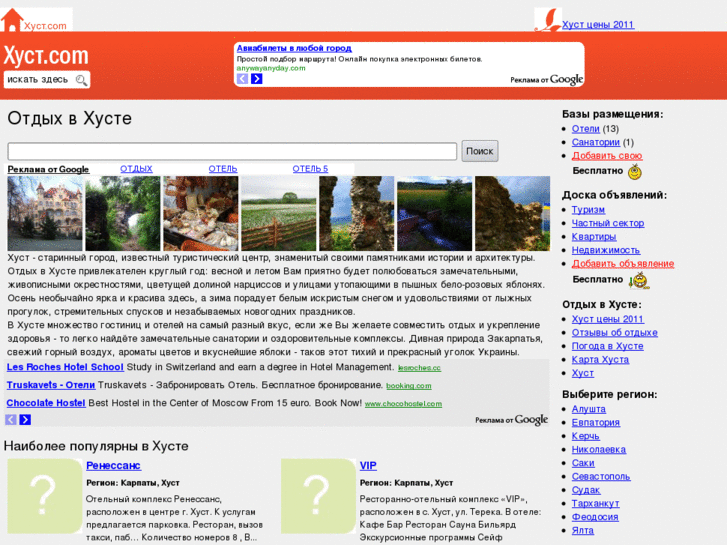Select the Керчь region
This screenshot has width=727, height=545.
586,436
